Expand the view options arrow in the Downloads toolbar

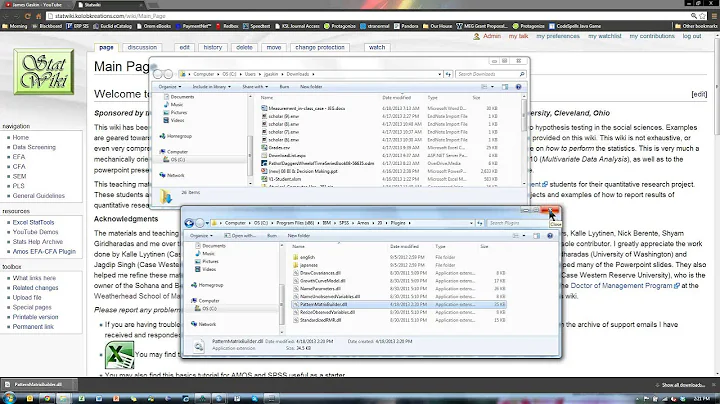(x=492, y=87)
